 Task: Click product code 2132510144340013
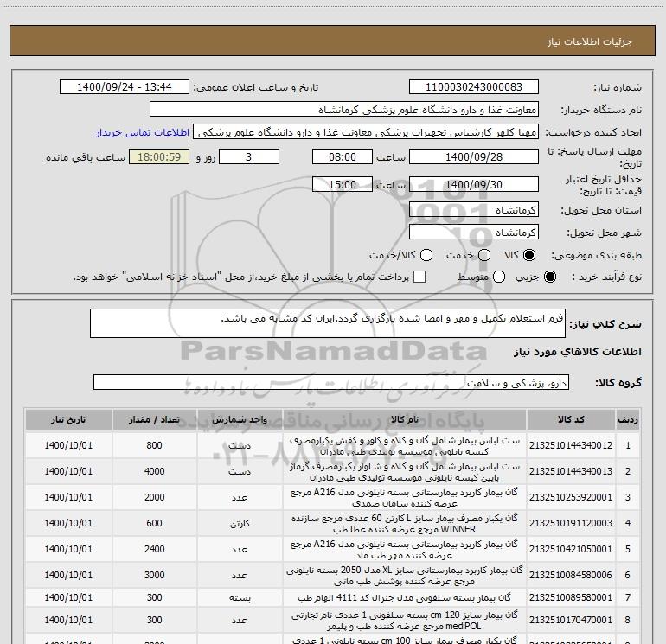(571, 471)
